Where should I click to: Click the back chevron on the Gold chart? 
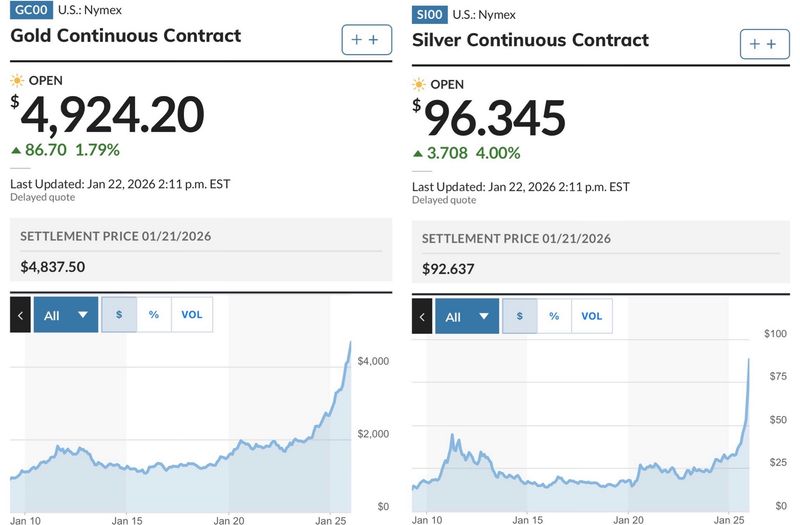click(x=20, y=315)
